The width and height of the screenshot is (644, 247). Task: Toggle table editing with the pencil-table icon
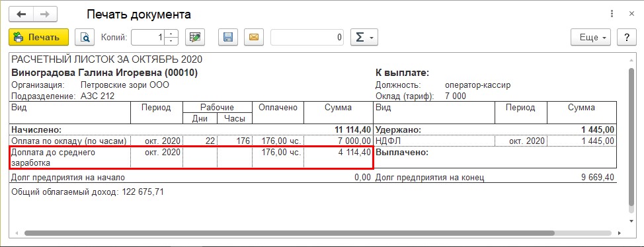[x=195, y=38]
